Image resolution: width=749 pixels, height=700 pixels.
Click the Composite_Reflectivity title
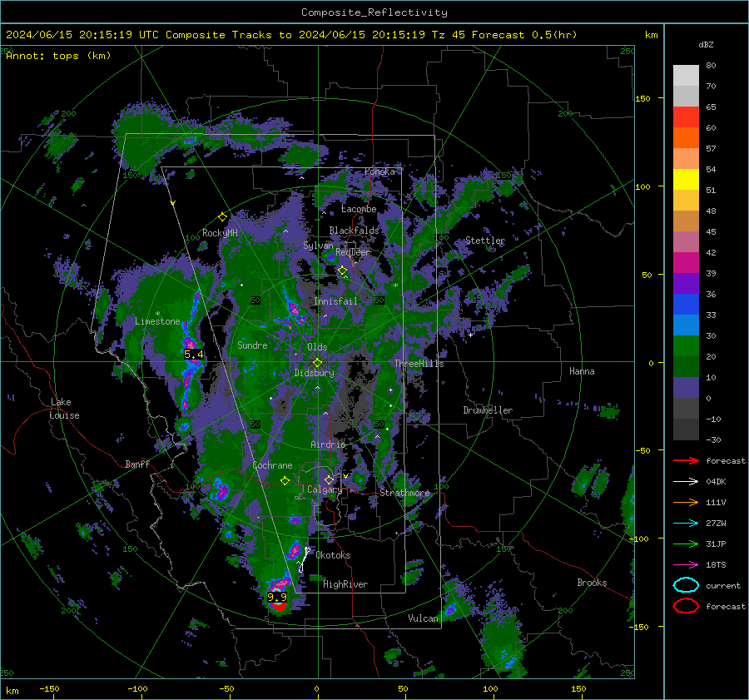(374, 12)
